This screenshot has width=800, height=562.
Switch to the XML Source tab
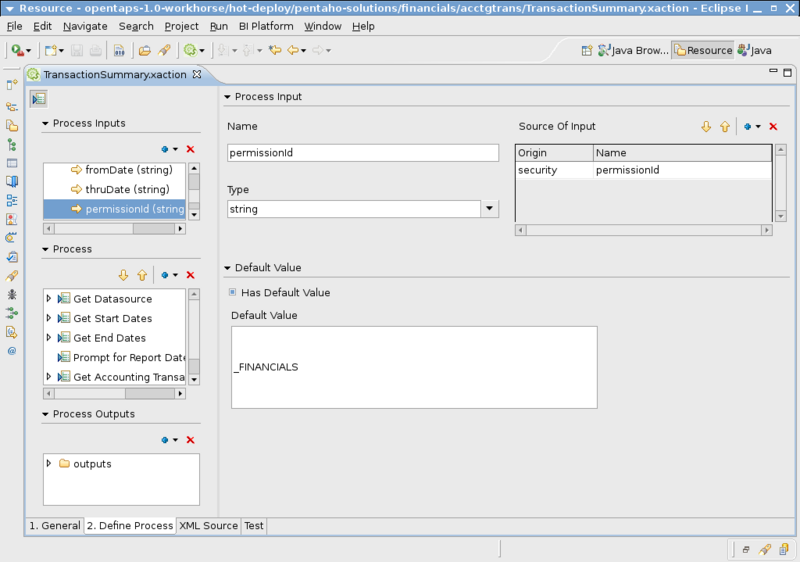pos(208,525)
